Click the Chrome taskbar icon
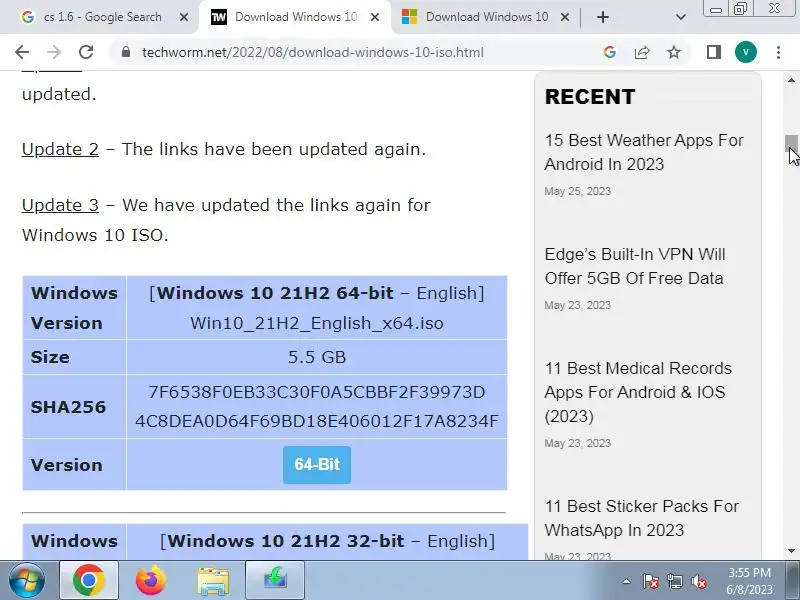Viewport: 800px width, 600px height. pos(89,580)
